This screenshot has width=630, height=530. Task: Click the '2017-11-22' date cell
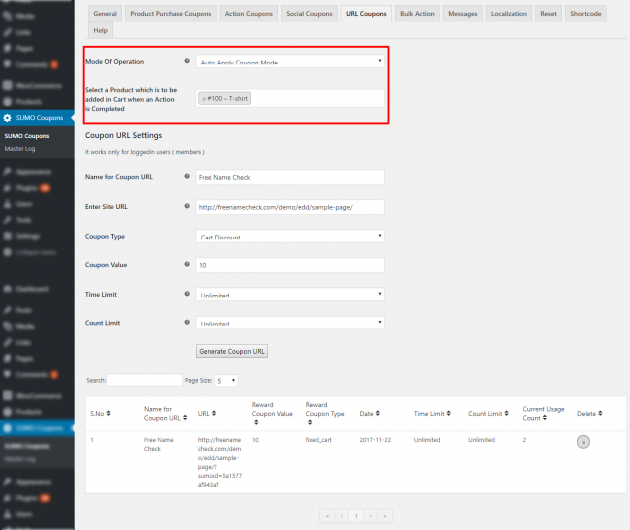(375, 440)
